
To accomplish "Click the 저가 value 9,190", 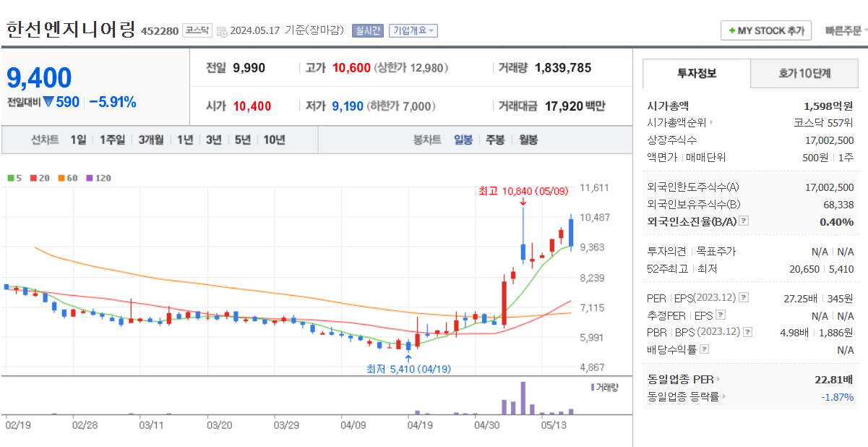I will [348, 106].
